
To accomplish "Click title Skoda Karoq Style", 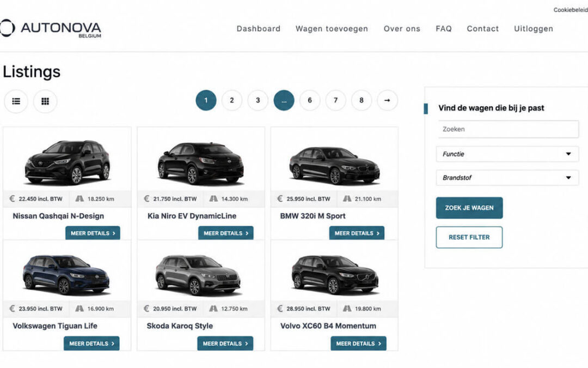I will 180,326.
